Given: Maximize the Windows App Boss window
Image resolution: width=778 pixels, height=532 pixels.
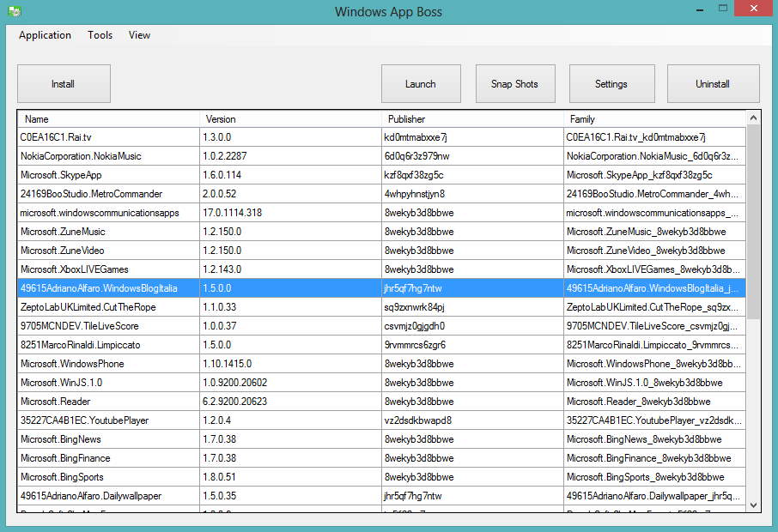Looking at the screenshot, I should coord(723,9).
